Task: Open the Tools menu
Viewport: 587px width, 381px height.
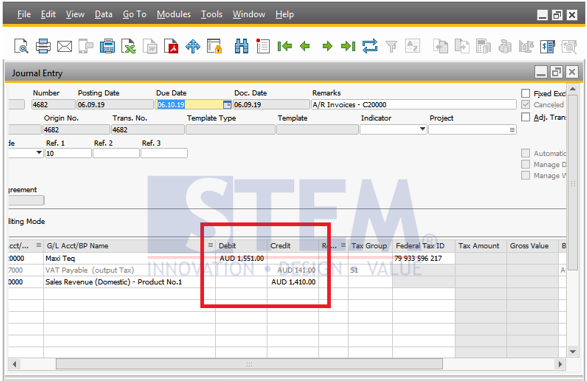Action: 212,14
